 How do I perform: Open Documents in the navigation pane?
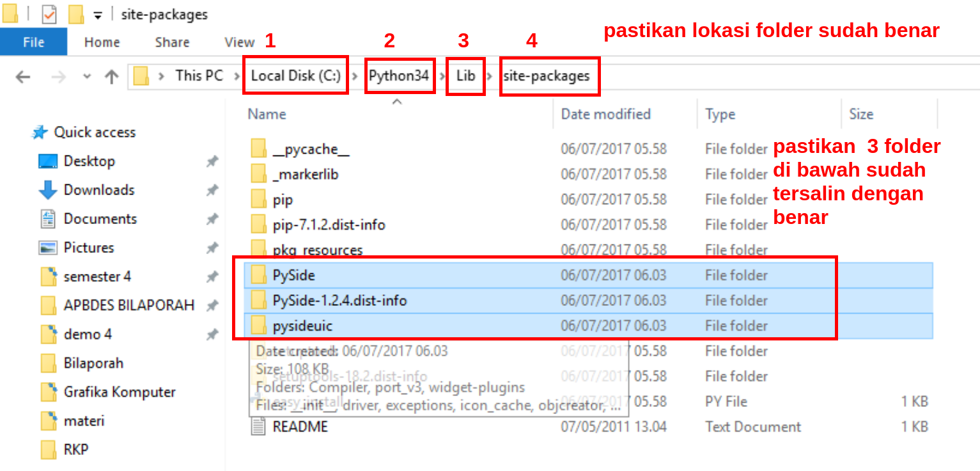coord(100,219)
